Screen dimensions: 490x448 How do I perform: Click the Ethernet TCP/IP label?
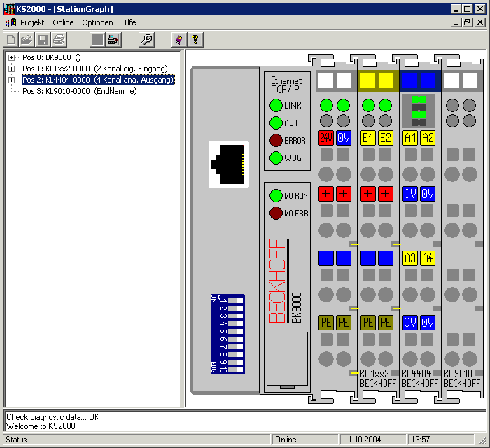(x=286, y=85)
